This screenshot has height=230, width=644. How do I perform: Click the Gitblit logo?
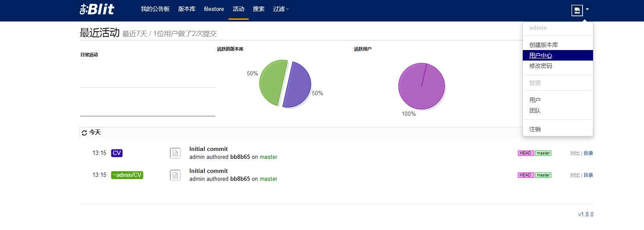pos(97,9)
